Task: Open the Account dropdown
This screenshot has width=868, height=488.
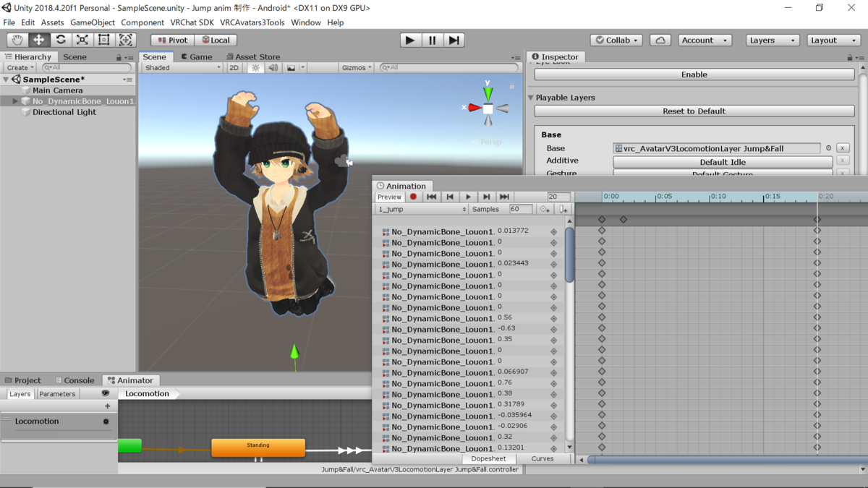Action: (x=705, y=40)
